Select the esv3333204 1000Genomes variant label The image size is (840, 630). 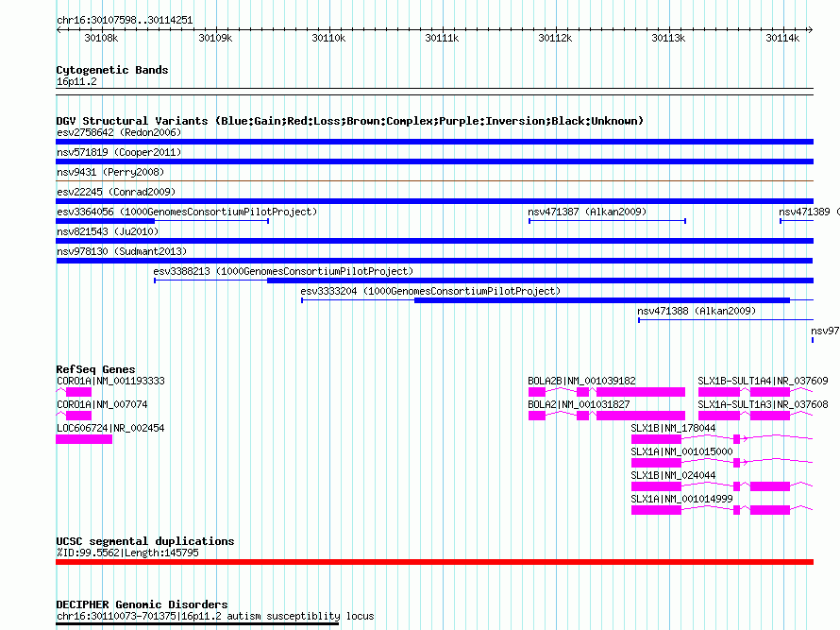coord(430,291)
